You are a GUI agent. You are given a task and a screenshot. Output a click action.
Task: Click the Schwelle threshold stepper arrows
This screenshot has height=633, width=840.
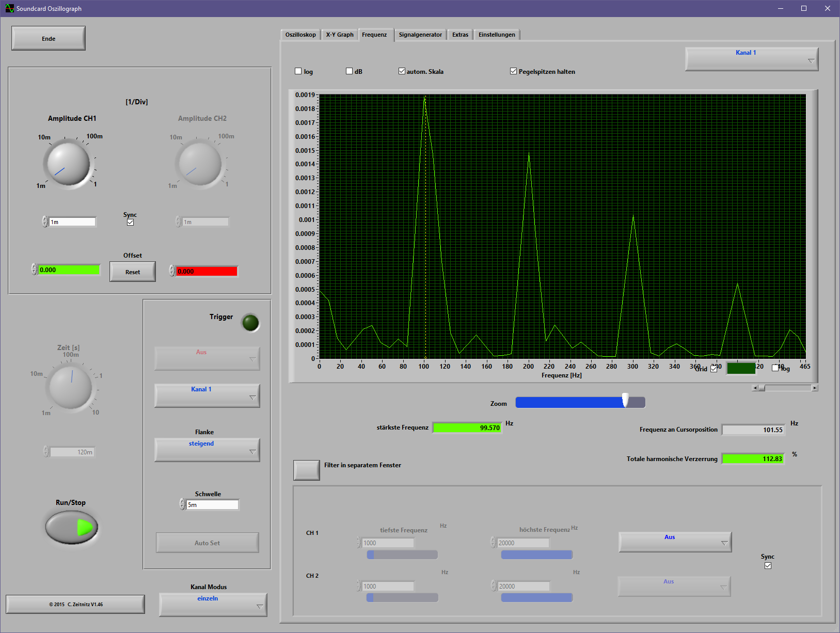pos(182,504)
